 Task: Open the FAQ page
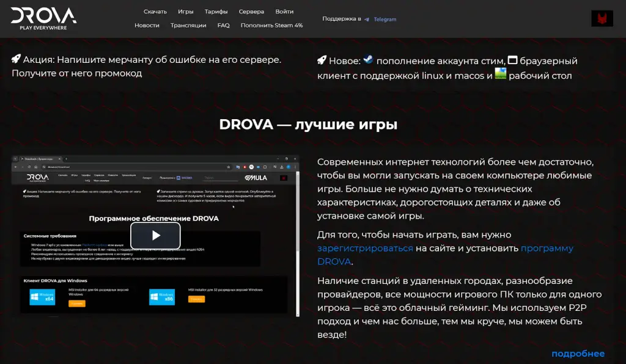point(223,25)
